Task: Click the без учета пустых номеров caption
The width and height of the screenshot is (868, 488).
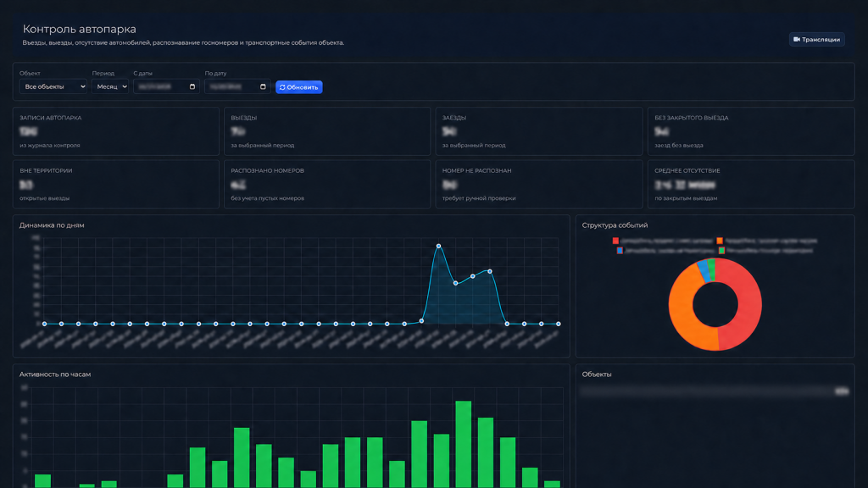Action: coord(267,198)
